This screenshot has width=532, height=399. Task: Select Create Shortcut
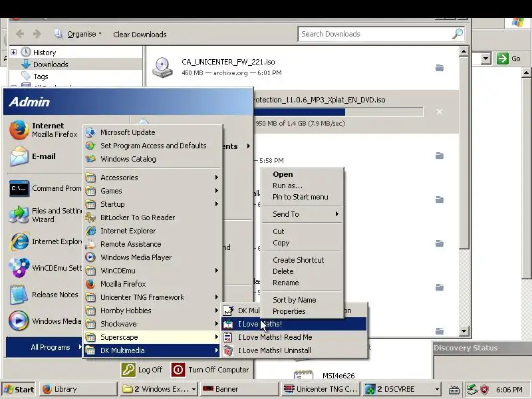[302, 260]
